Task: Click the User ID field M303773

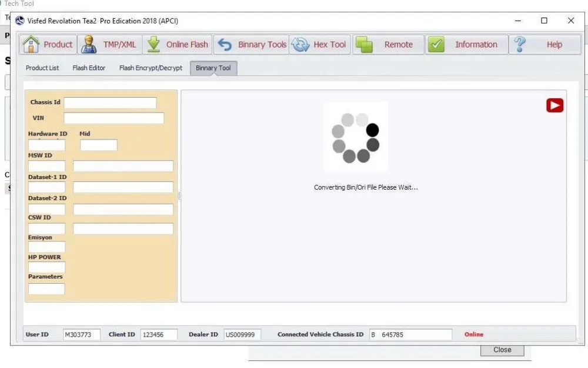Action: pos(81,334)
